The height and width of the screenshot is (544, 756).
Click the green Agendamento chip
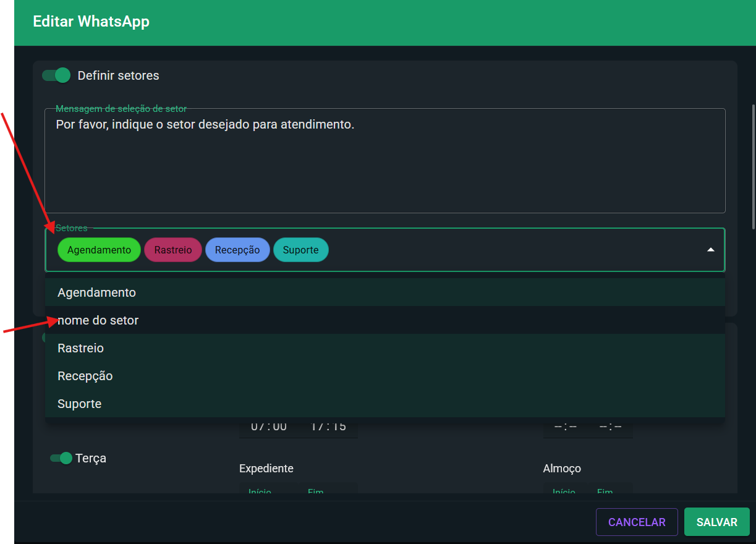pos(99,250)
